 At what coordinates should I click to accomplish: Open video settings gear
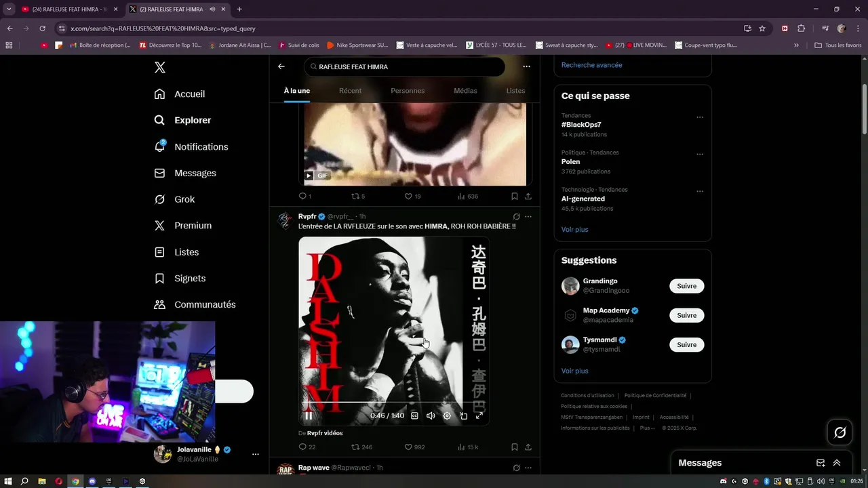click(447, 415)
